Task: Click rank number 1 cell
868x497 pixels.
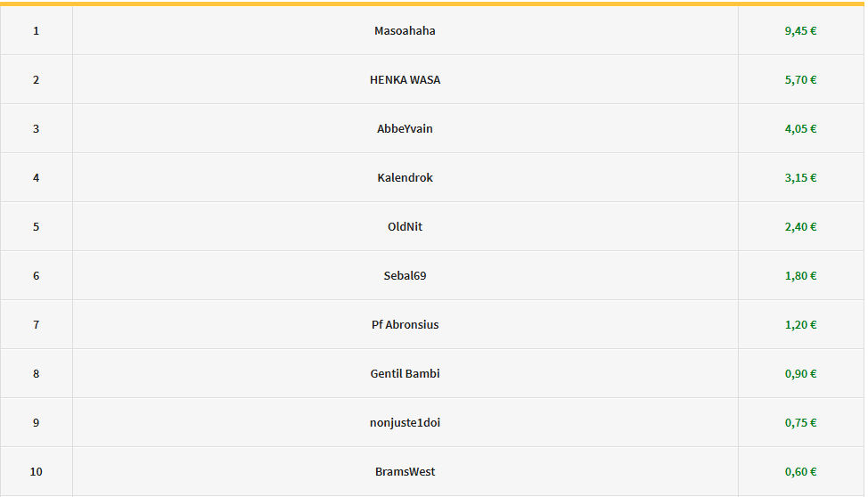Action: (36, 31)
